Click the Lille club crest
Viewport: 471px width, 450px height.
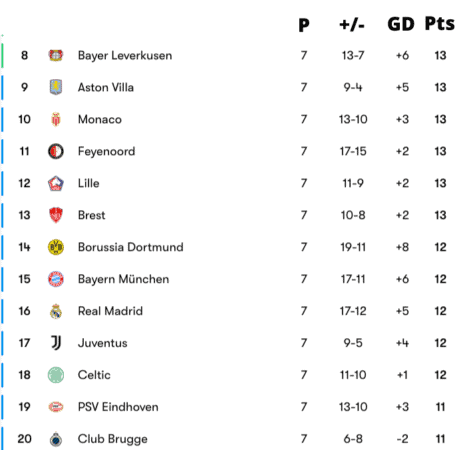tap(56, 183)
